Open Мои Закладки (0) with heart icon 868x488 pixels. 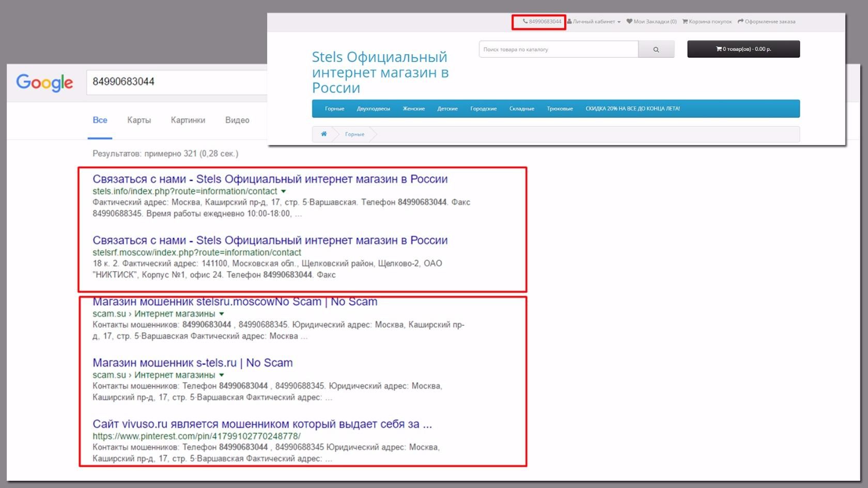coord(652,22)
